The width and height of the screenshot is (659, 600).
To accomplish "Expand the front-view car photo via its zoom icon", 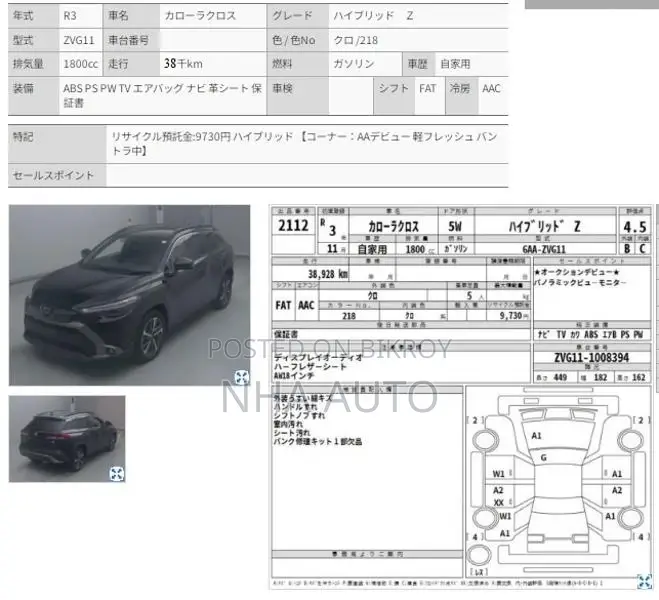I will 242,377.
